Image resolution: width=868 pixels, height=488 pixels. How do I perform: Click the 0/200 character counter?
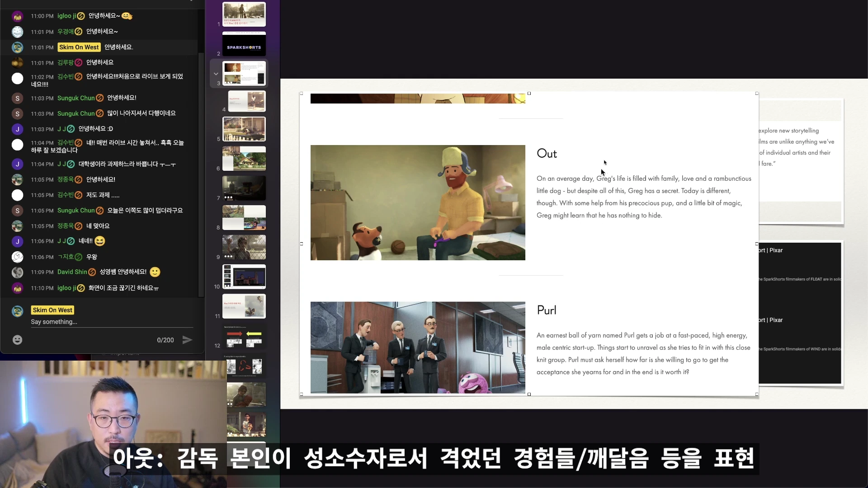(x=165, y=340)
